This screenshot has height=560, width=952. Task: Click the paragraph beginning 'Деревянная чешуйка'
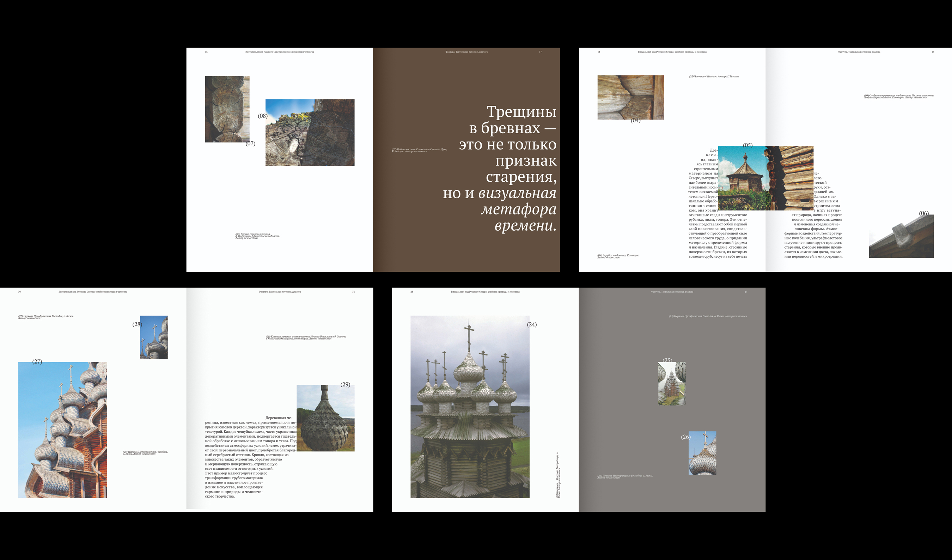coord(251,457)
